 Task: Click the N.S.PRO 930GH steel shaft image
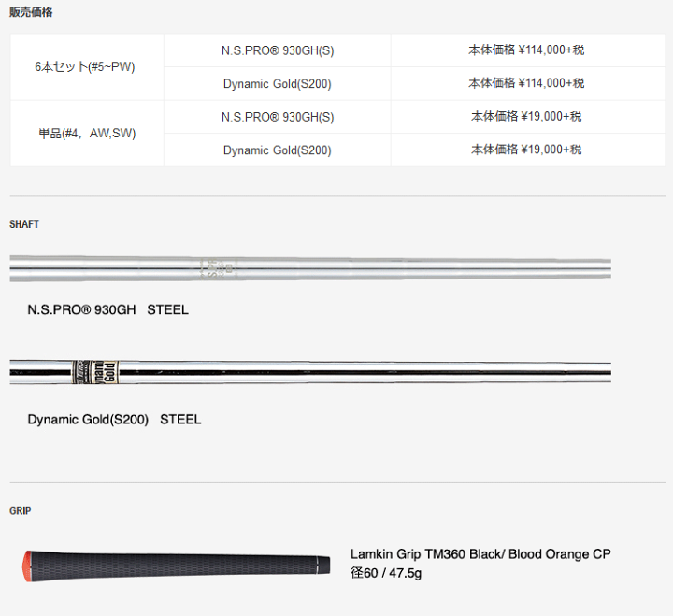click(310, 268)
